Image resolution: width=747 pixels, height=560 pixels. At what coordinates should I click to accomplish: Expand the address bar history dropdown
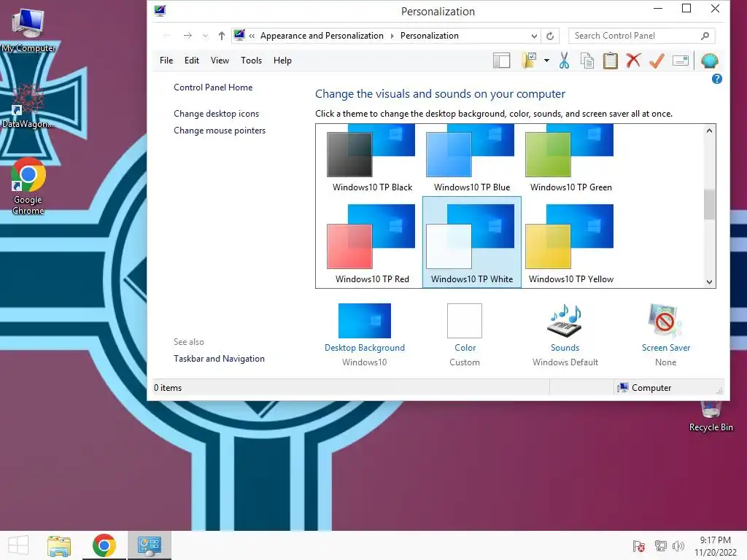pyautogui.click(x=534, y=36)
